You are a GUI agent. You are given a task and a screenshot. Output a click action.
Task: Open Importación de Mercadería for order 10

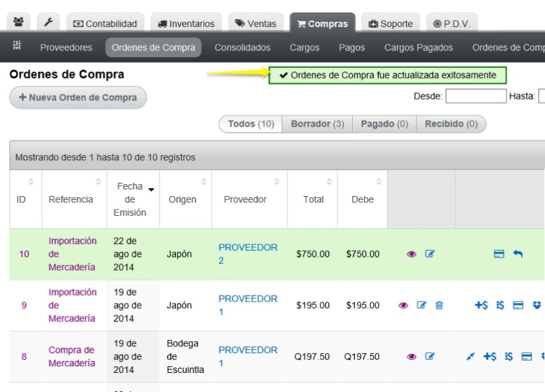[72, 254]
